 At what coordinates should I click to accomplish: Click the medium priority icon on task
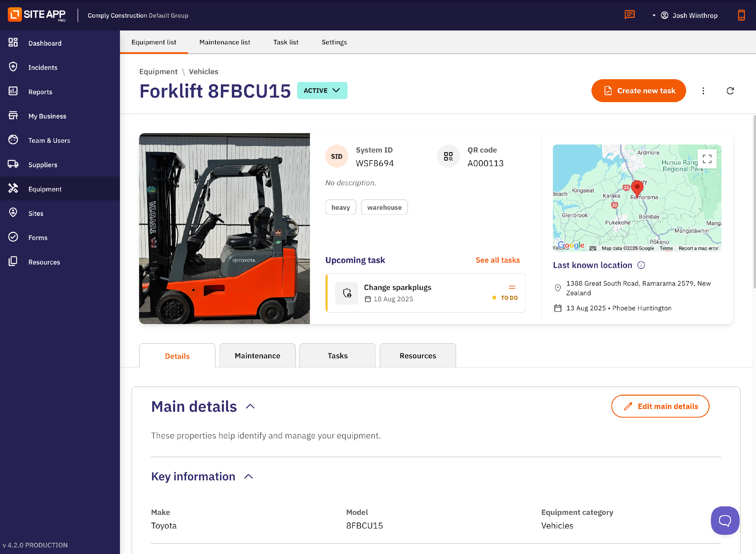512,287
